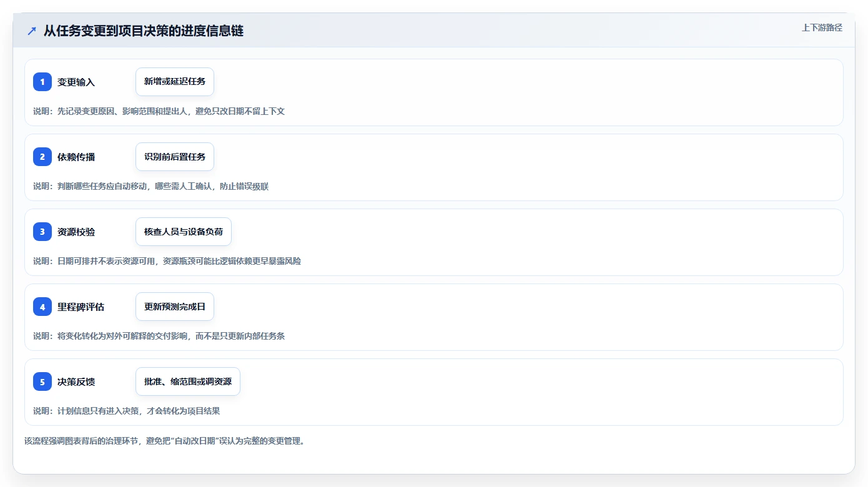Click the 资源校验 step title
Viewport: 868px width, 487px height.
click(76, 232)
